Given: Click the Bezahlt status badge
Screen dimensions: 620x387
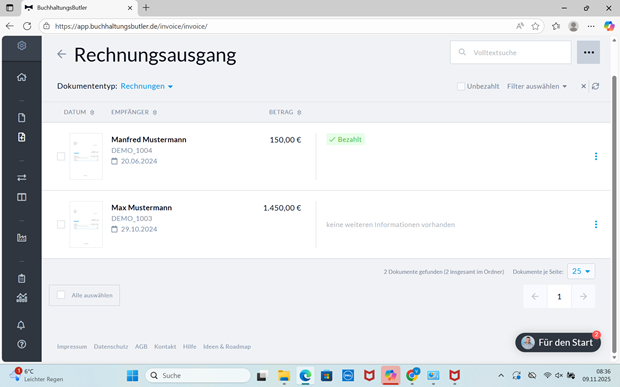Looking at the screenshot, I should [x=345, y=140].
